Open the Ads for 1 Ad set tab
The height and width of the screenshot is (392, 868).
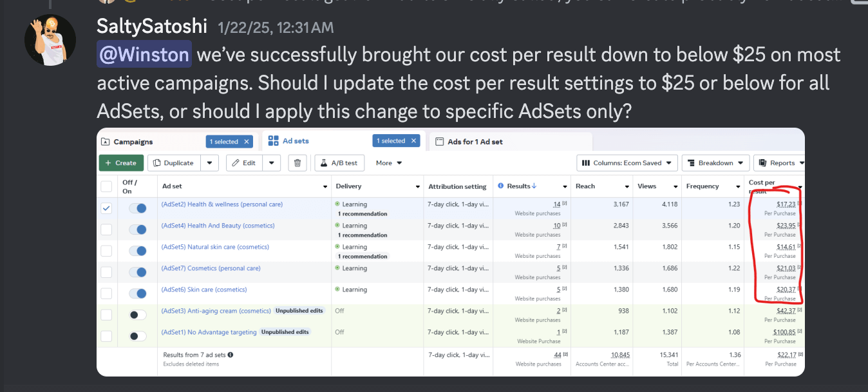pos(475,142)
